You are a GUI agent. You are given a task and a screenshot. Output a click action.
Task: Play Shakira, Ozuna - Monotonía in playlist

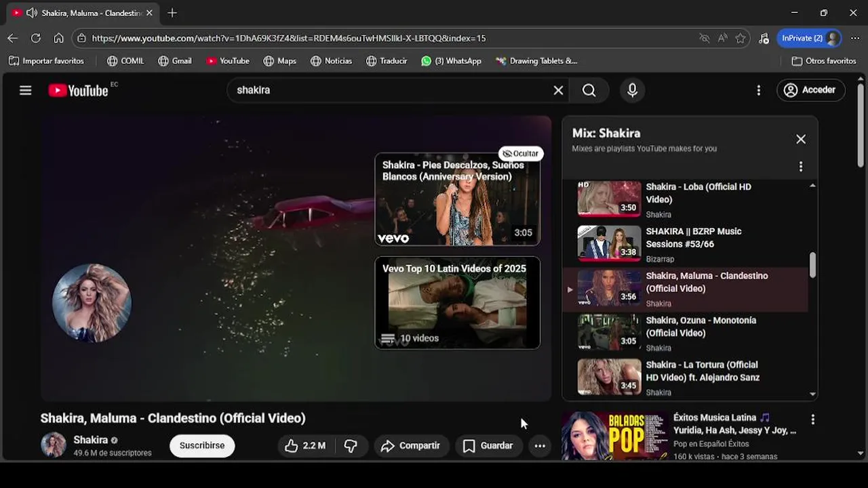pos(685,333)
